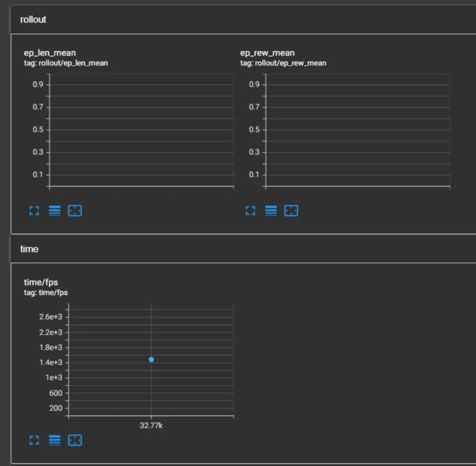
Task: Click the time/fps chart title
Action: point(40,282)
